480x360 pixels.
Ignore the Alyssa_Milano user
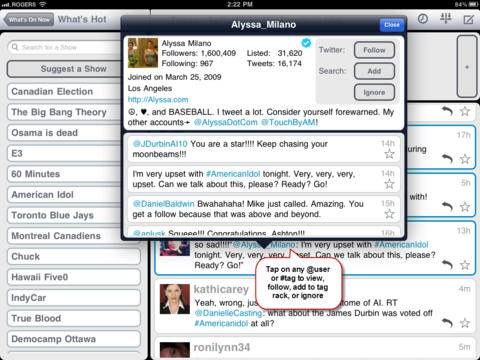click(x=374, y=92)
